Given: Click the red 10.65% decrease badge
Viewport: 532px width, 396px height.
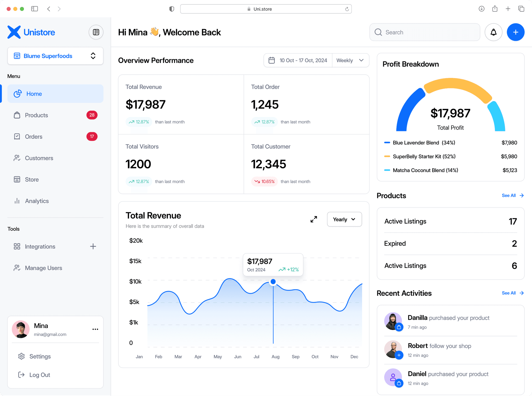Looking at the screenshot, I should point(264,181).
